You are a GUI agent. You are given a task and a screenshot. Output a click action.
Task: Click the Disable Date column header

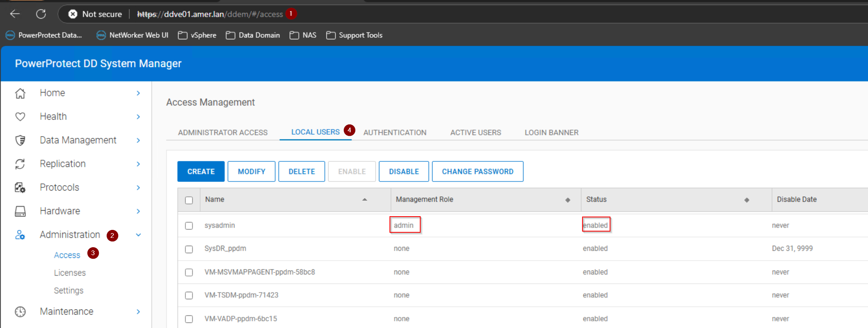797,200
